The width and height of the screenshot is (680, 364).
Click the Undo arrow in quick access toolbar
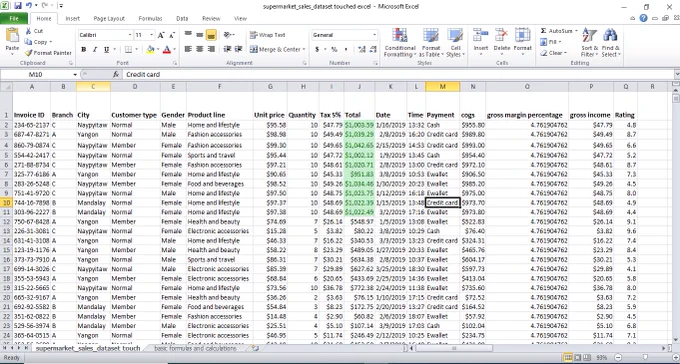pyautogui.click(x=29, y=6)
